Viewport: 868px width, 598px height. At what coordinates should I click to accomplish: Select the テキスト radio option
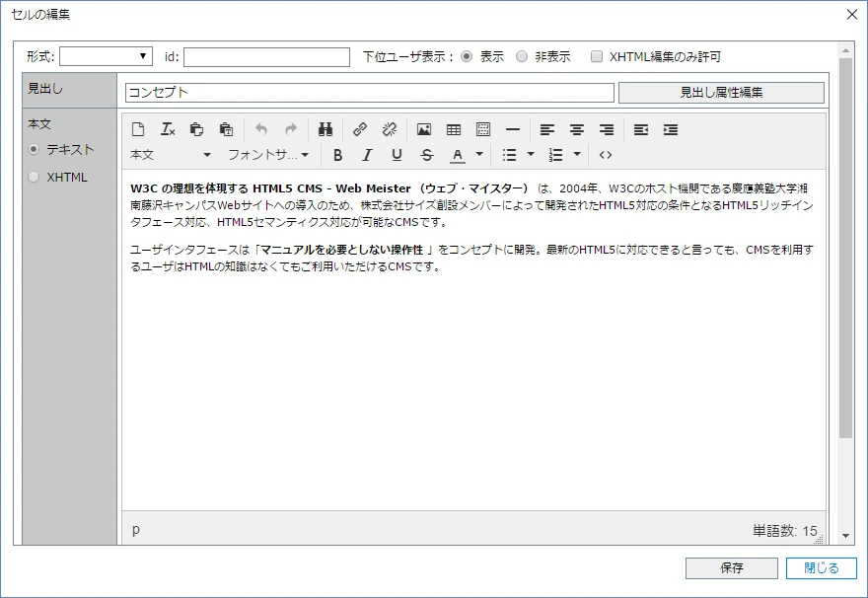tap(34, 150)
